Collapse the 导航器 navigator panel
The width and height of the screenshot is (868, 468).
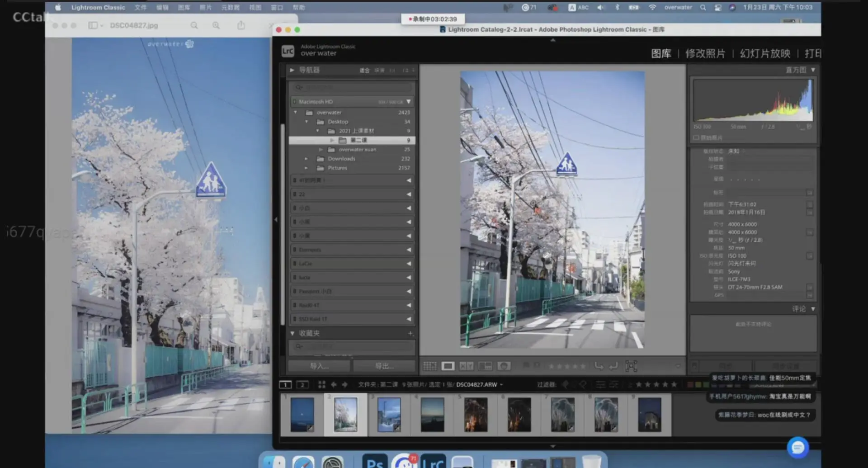(x=292, y=70)
